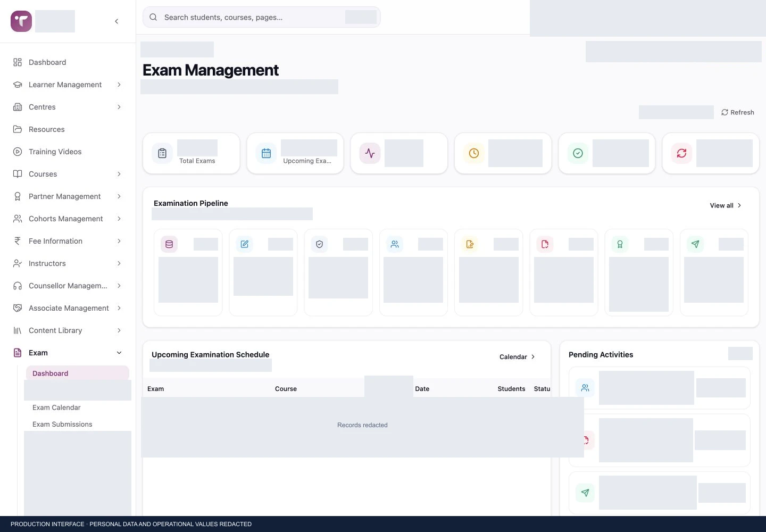Click the shield check pipeline icon
766x532 pixels.
tap(320, 244)
